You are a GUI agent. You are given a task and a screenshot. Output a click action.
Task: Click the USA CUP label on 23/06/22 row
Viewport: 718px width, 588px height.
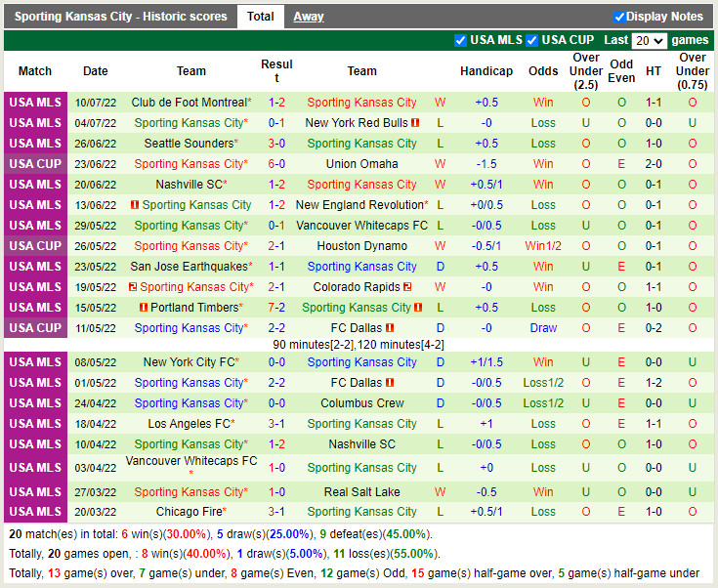(x=35, y=164)
